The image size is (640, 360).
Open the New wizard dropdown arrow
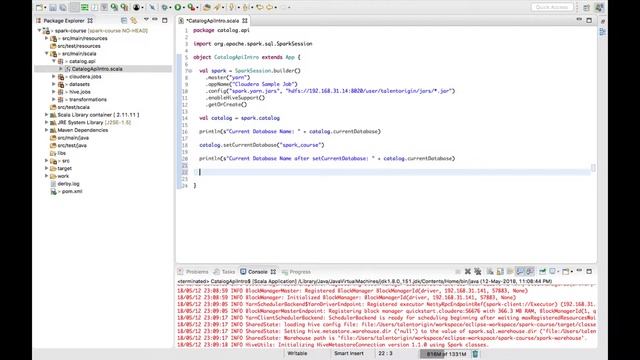44,8
